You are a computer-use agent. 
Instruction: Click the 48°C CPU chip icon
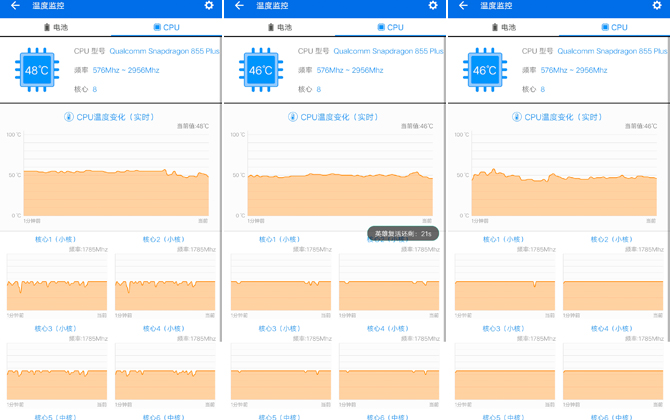(37, 70)
